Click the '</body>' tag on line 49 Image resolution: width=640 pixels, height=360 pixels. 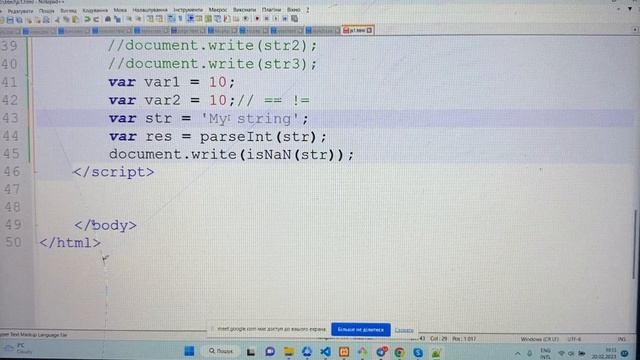pos(105,225)
